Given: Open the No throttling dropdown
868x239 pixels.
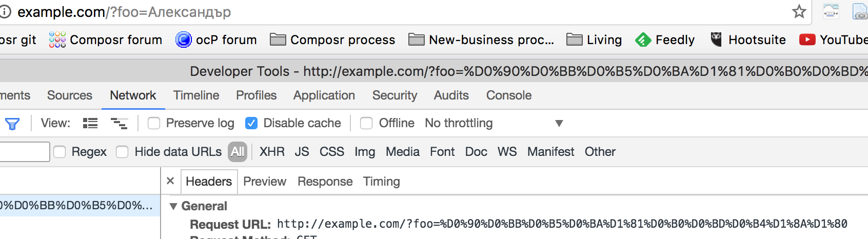Looking at the screenshot, I should pos(494,123).
